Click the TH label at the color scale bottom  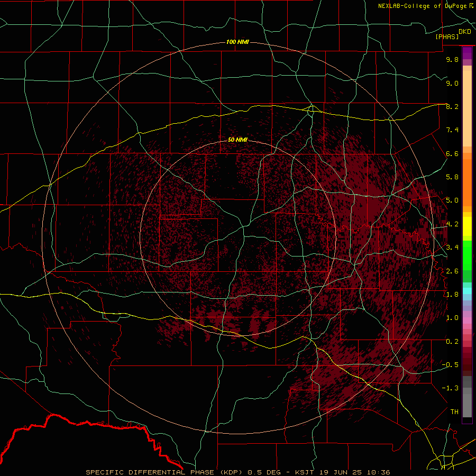[454, 412]
